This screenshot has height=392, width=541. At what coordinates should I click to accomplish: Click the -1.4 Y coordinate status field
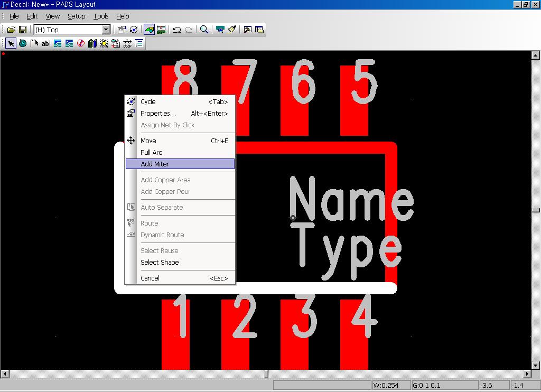pos(525,386)
